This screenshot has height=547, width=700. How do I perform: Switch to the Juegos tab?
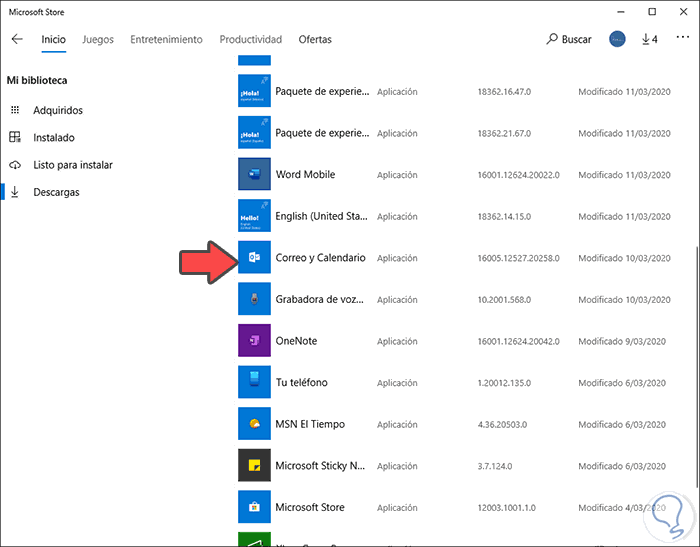pos(98,39)
